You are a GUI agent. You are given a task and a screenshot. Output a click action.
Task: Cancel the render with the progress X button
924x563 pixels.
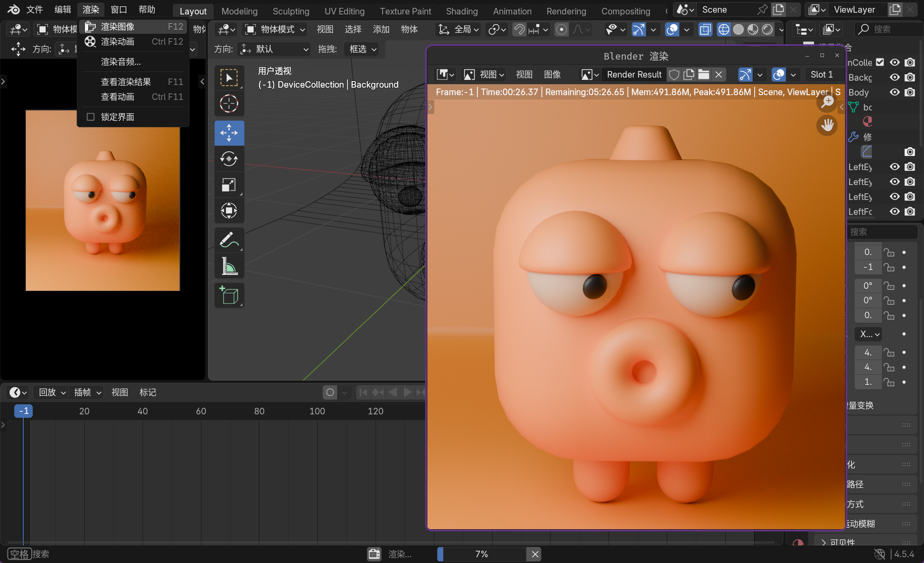click(x=535, y=554)
